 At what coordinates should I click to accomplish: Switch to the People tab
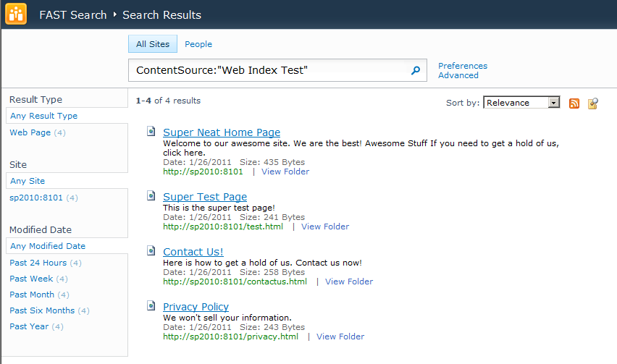(198, 44)
